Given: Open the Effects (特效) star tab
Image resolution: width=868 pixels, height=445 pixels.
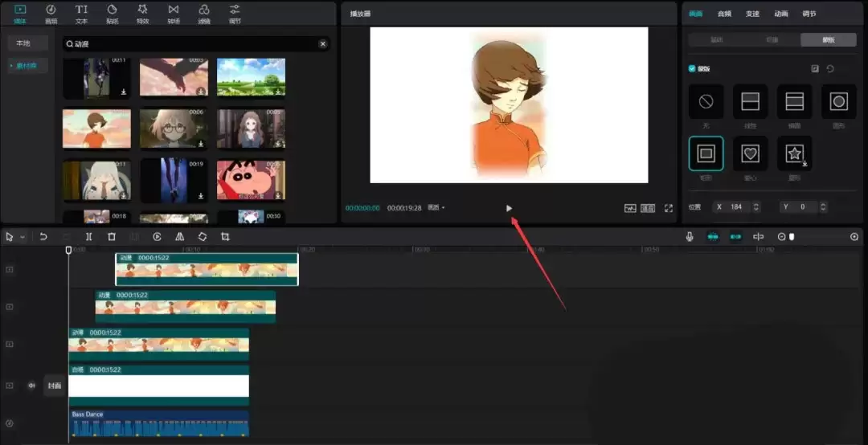Looking at the screenshot, I should tap(143, 14).
